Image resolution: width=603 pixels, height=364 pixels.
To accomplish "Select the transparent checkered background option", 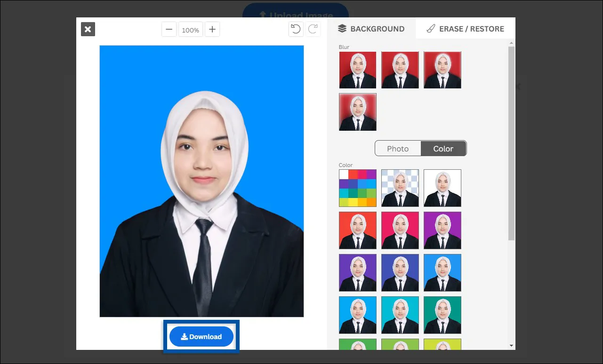I will click(x=400, y=188).
